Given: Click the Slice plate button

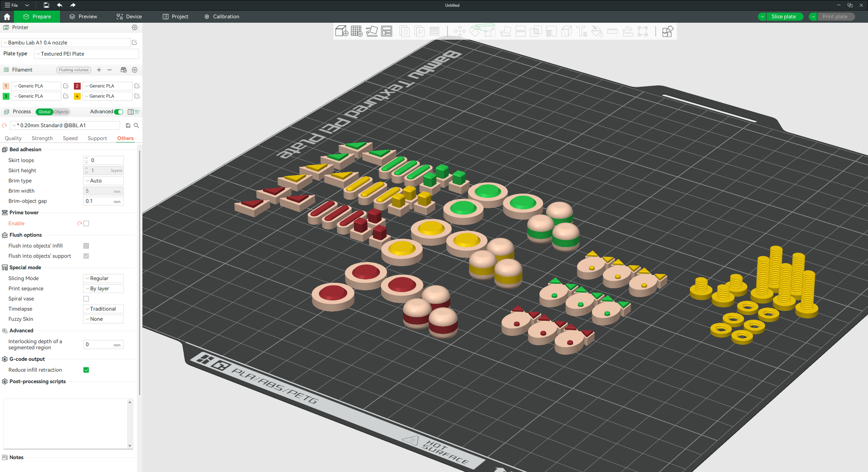Looking at the screenshot, I should coord(784,17).
